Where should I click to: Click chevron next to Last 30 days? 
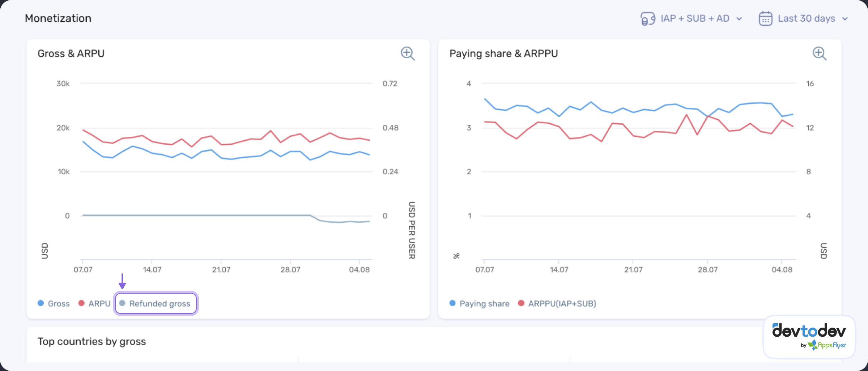[845, 19]
